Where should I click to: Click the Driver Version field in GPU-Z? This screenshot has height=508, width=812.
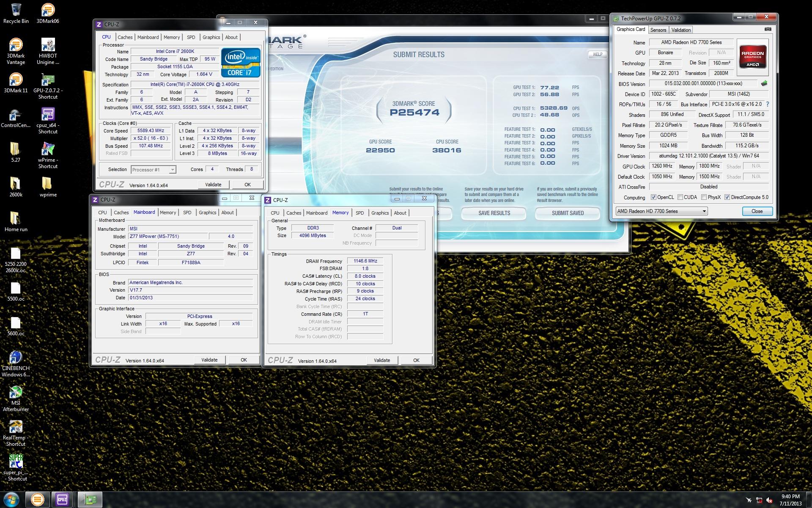(x=709, y=156)
